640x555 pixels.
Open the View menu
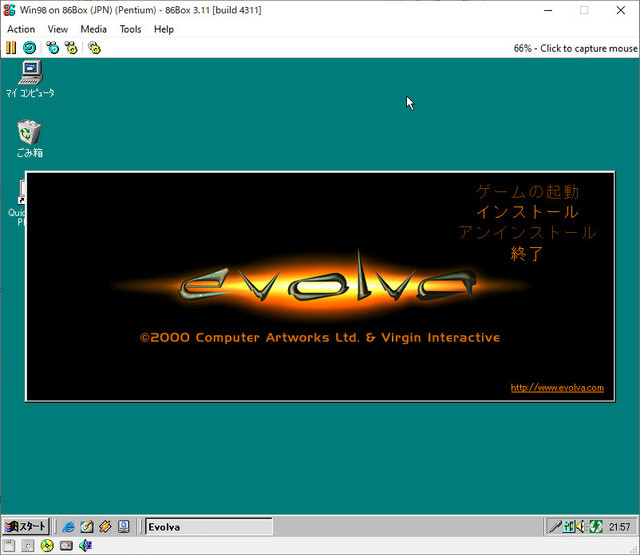58,29
